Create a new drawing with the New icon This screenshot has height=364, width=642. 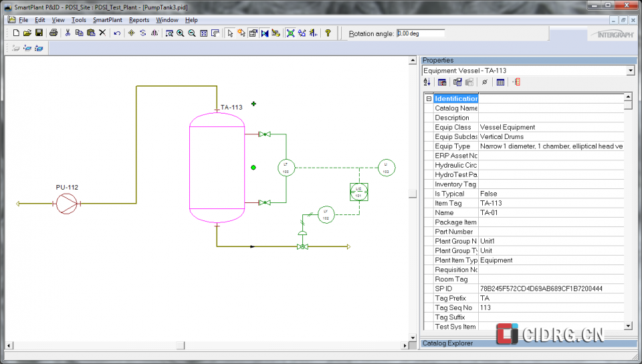[16, 33]
